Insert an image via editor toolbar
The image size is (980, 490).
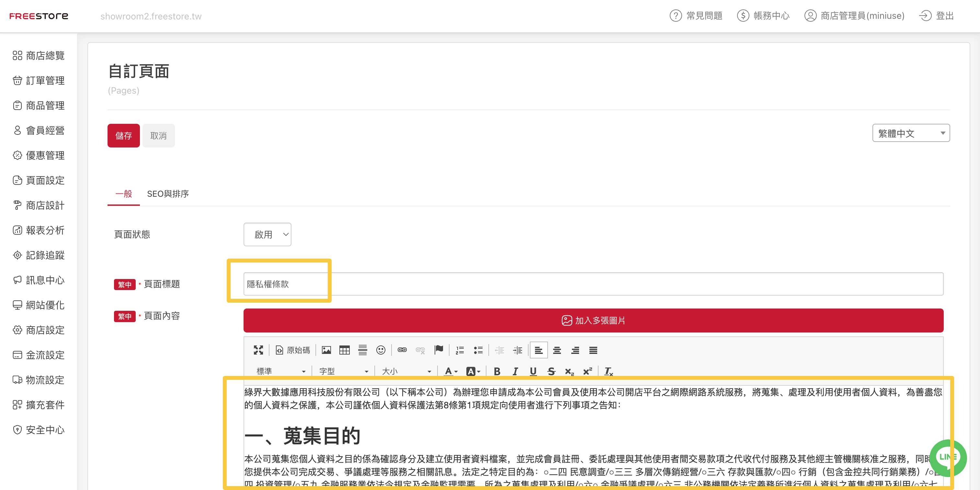pyautogui.click(x=326, y=350)
